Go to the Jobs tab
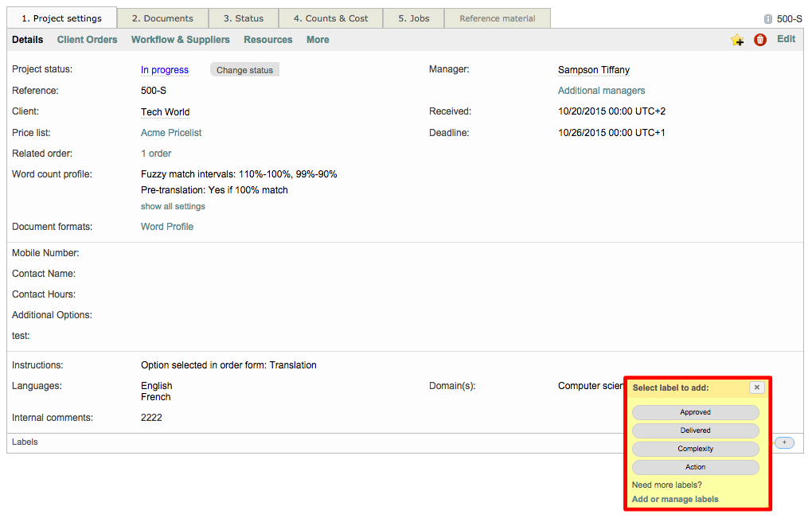The height and width of the screenshot is (518, 812). [413, 18]
